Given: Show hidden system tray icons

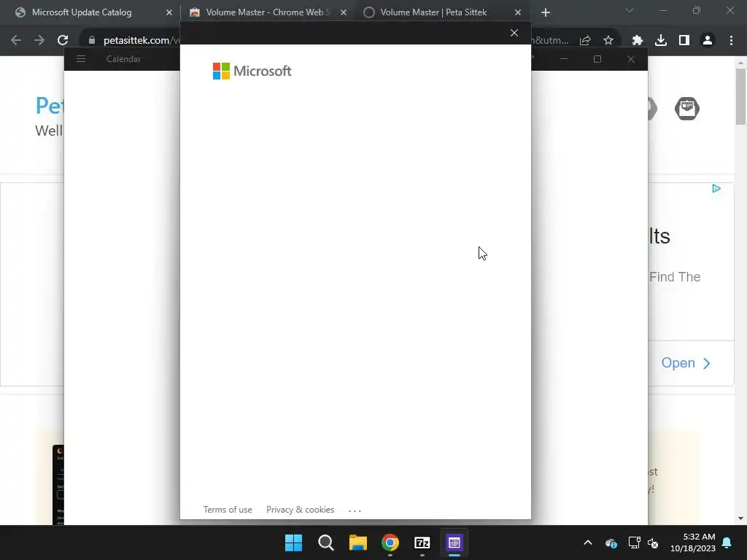Looking at the screenshot, I should (x=588, y=542).
